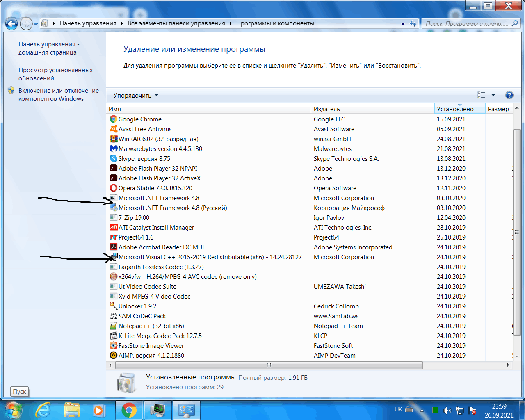The image size is (525, 420).
Task: Click the volume speaker tray icon
Action: tap(447, 410)
